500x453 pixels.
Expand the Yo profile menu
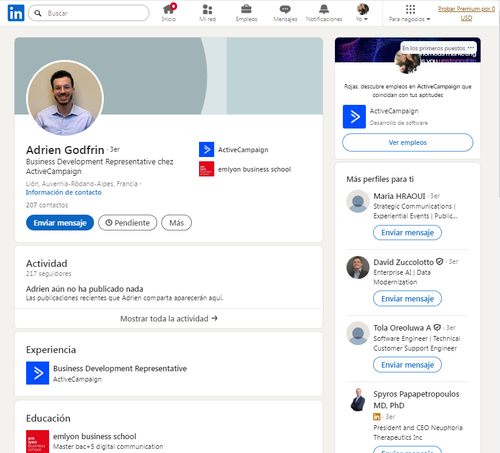362,13
